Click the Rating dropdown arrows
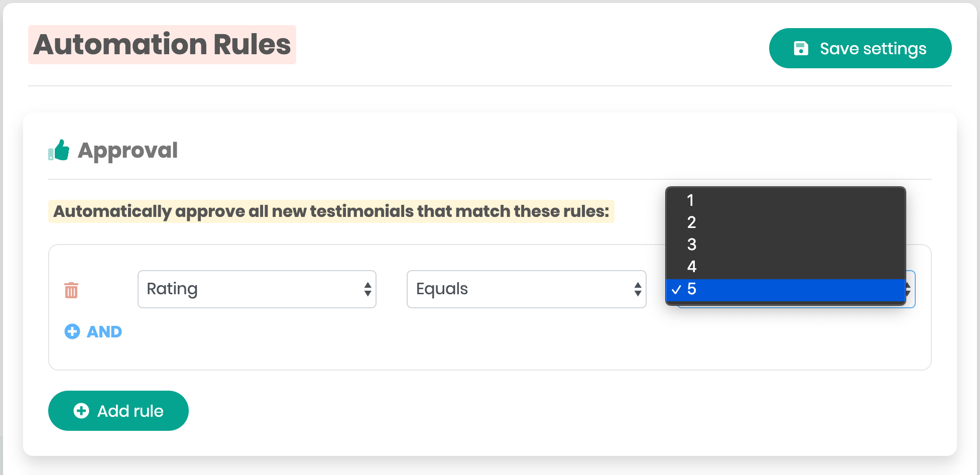 pyautogui.click(x=367, y=289)
